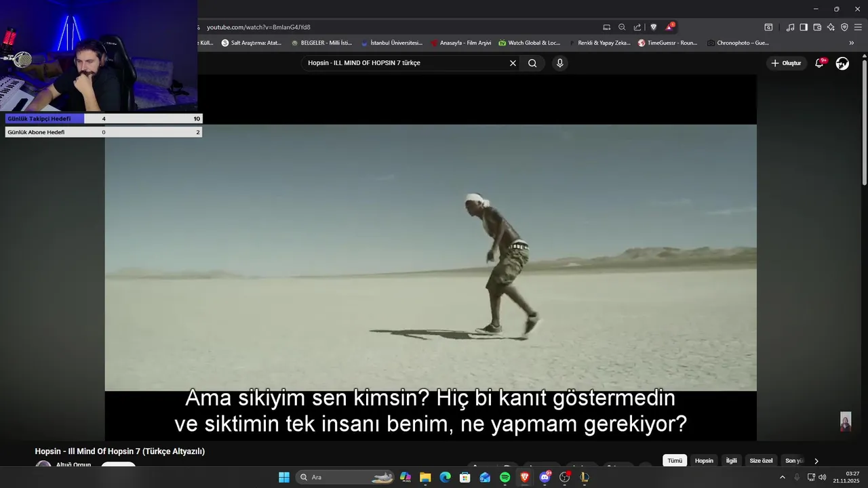Click the zoom magnifier icon in address bar

[x=622, y=27]
